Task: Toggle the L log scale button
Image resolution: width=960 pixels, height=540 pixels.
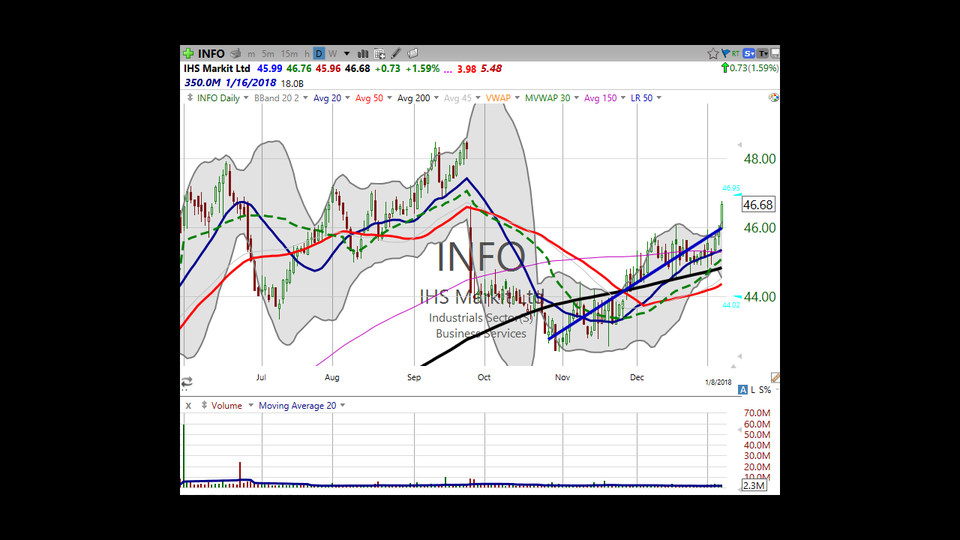Action: coord(753,390)
